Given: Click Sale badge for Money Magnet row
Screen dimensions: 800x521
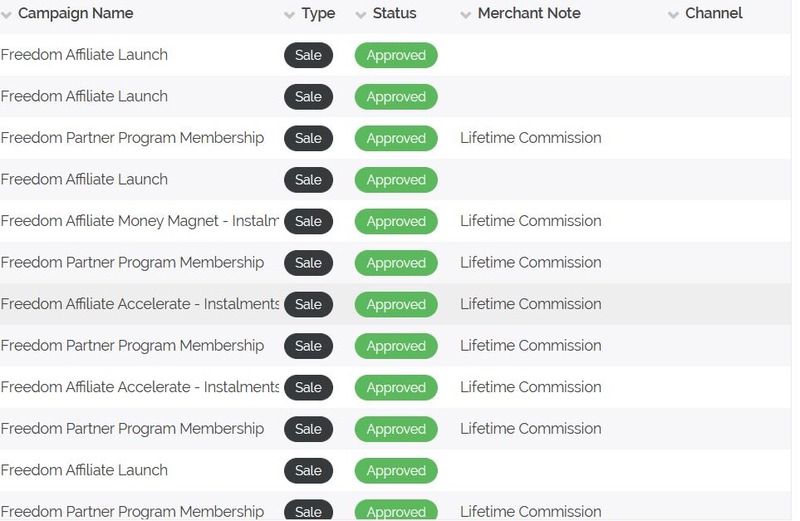Looking at the screenshot, I should point(308,221).
